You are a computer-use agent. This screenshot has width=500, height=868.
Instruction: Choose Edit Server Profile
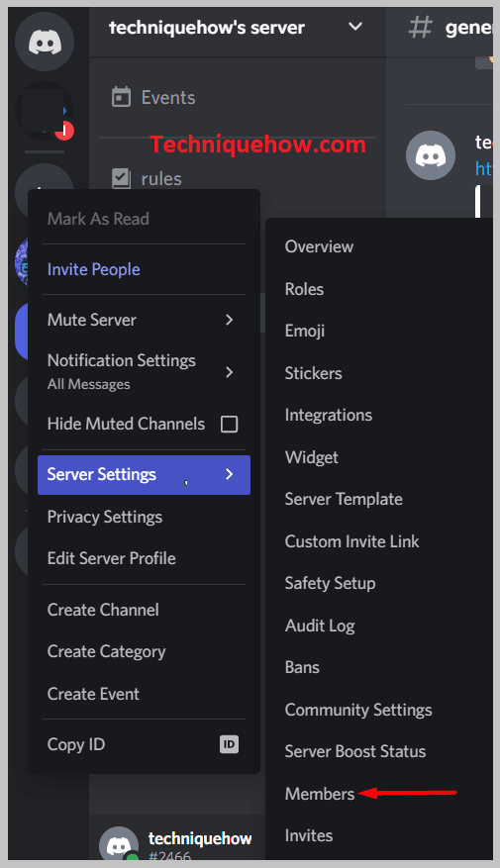click(144, 558)
